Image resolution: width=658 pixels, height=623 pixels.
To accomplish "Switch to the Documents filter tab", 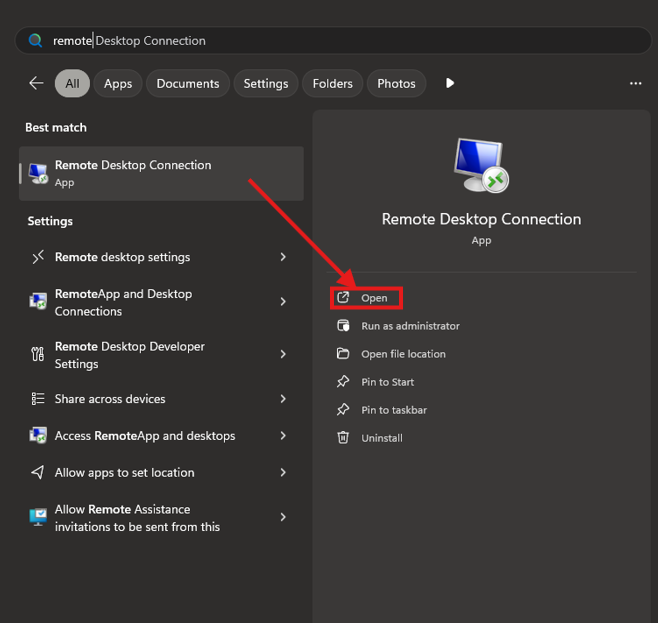I will point(188,83).
